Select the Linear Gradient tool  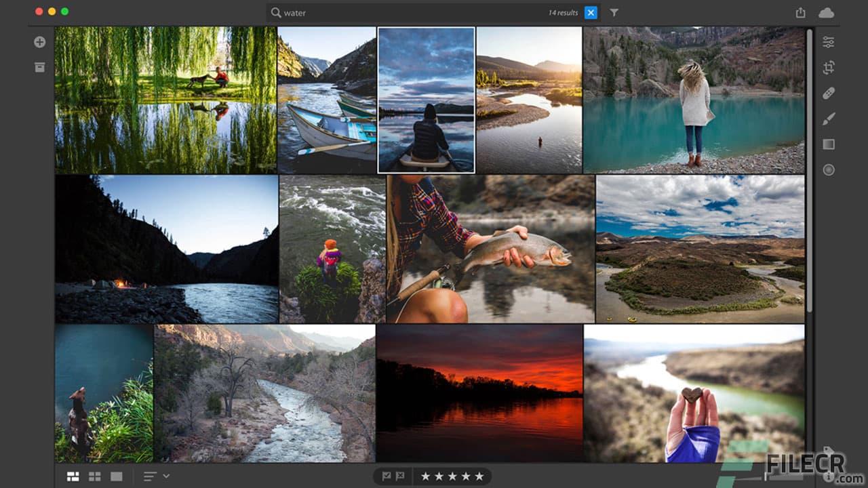(827, 144)
